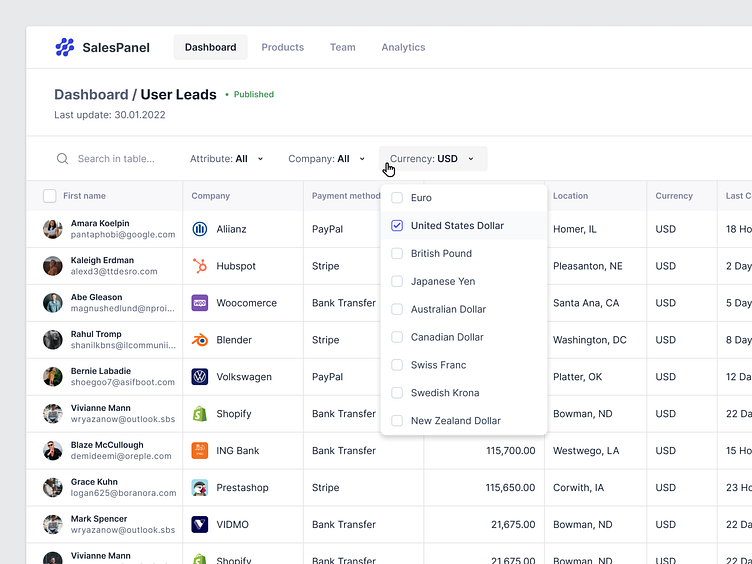Go to the Analytics tab

pyautogui.click(x=403, y=47)
